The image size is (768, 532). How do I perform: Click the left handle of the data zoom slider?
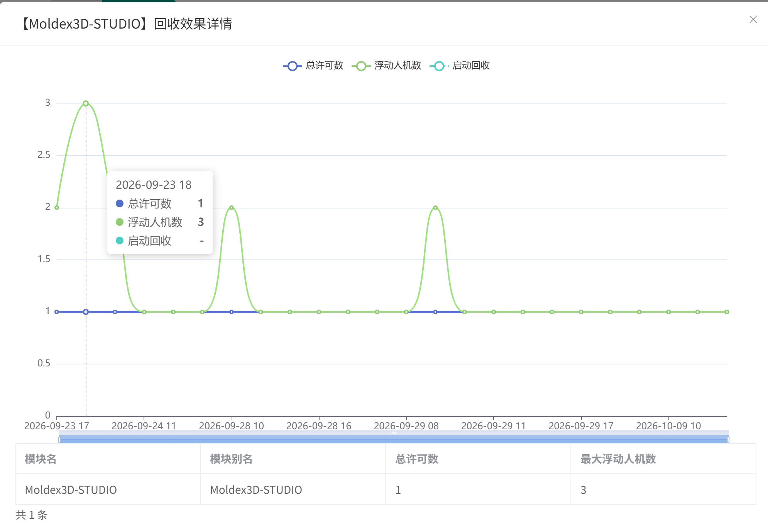coord(59,439)
